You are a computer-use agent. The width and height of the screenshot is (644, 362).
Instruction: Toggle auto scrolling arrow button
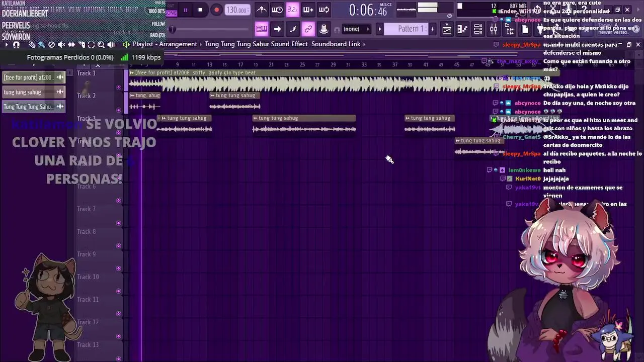click(x=277, y=29)
